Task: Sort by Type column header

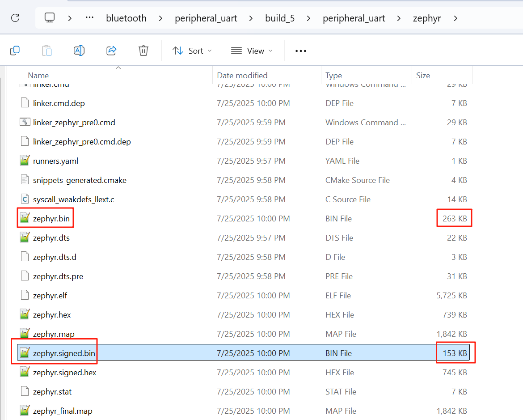Action: click(333, 76)
